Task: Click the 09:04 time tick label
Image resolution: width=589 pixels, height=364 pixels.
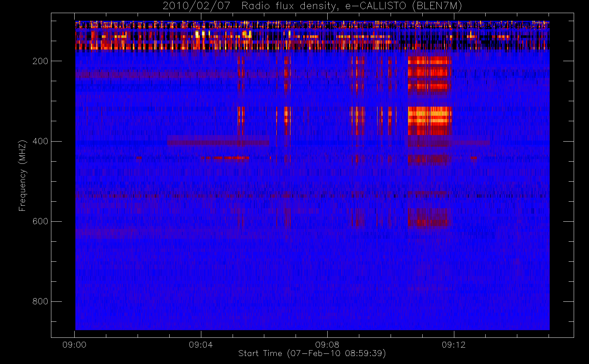Action: [201, 345]
